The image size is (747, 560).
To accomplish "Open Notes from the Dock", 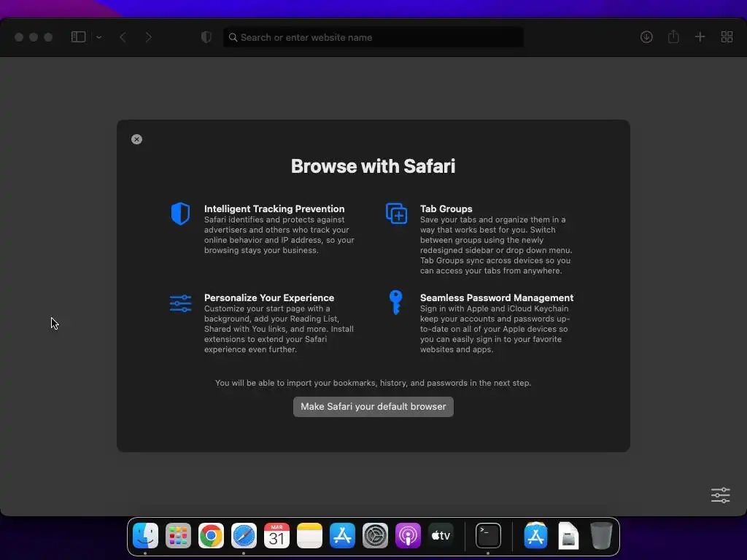I will (x=309, y=536).
